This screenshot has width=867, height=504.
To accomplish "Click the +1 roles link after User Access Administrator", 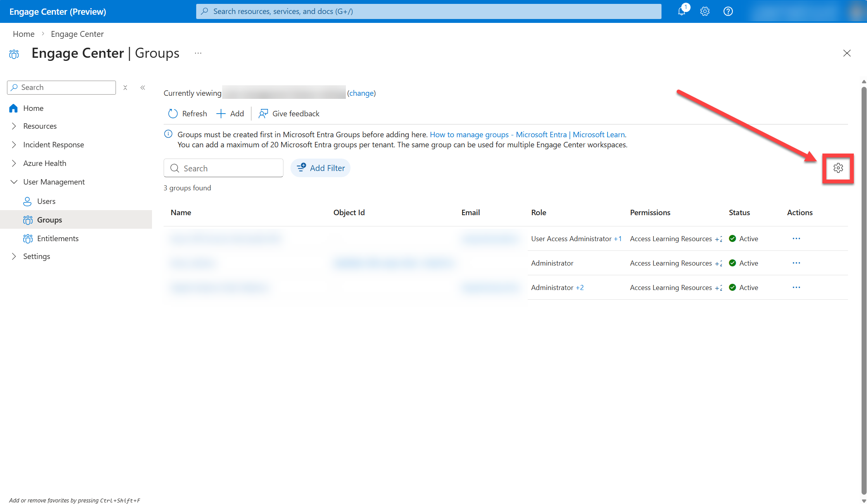I will 618,239.
